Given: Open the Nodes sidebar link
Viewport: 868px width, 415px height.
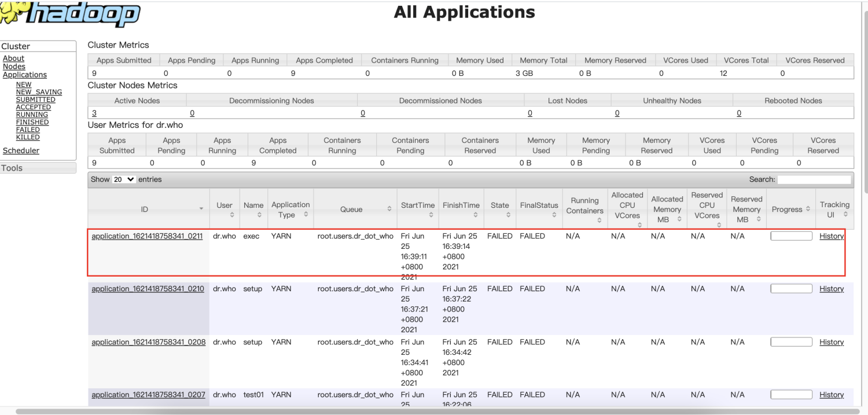Looking at the screenshot, I should click(14, 67).
